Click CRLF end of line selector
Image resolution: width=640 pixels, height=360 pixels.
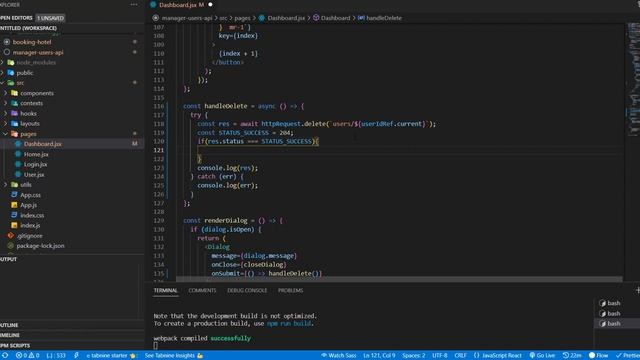click(x=460, y=356)
